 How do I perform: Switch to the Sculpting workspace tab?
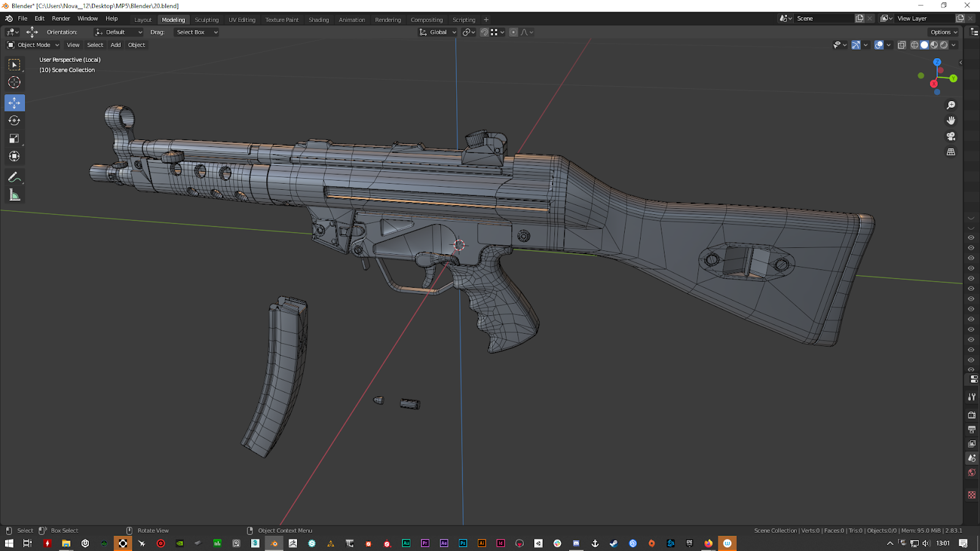click(206, 20)
